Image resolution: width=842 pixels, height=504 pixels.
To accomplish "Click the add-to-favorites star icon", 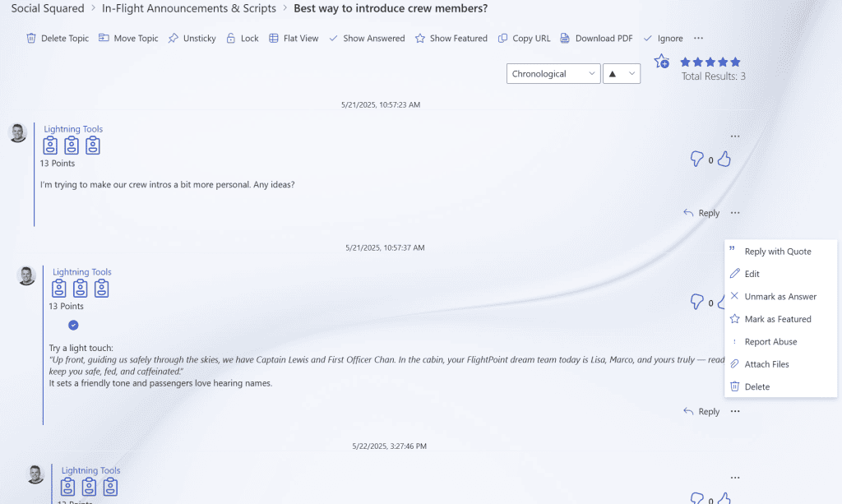I will click(661, 62).
